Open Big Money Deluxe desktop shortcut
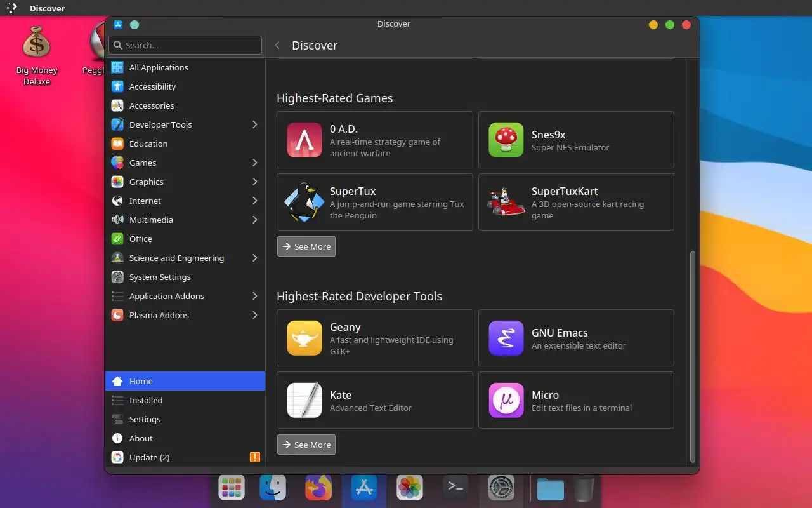This screenshot has width=812, height=508. pyautogui.click(x=37, y=56)
